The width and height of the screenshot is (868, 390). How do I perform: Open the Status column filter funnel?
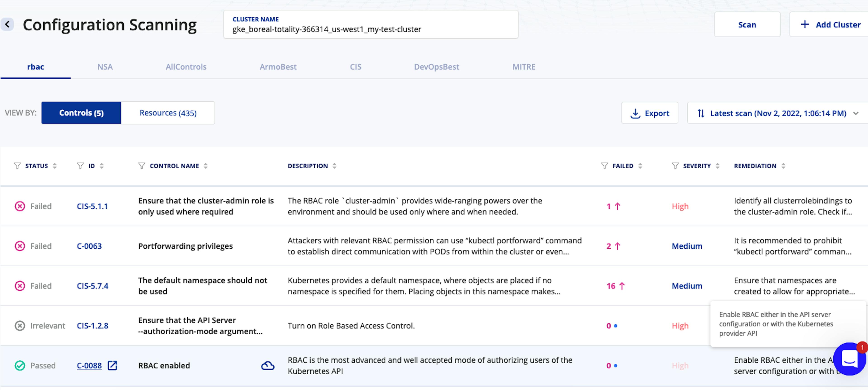click(17, 166)
